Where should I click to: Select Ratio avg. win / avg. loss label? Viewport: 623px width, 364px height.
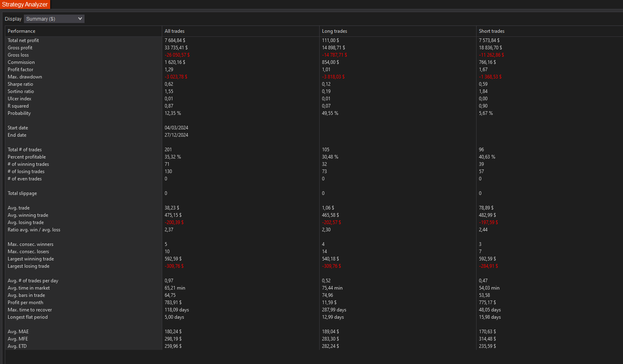click(34, 230)
